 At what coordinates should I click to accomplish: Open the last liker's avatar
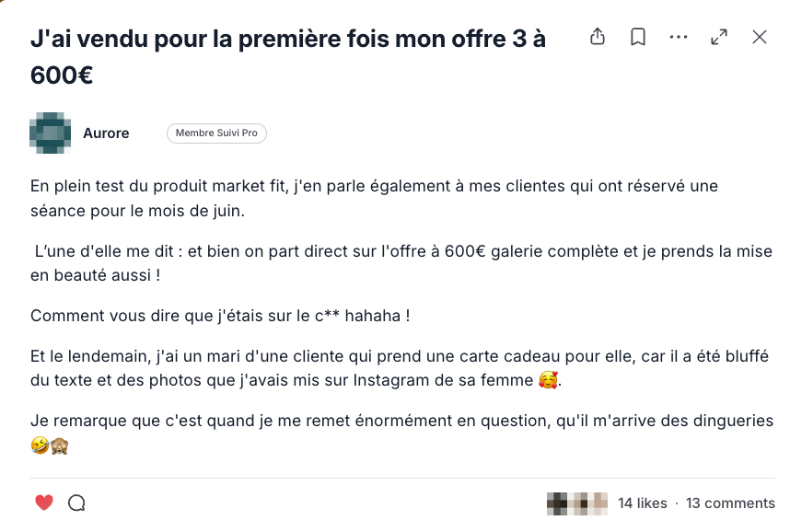(x=598, y=503)
